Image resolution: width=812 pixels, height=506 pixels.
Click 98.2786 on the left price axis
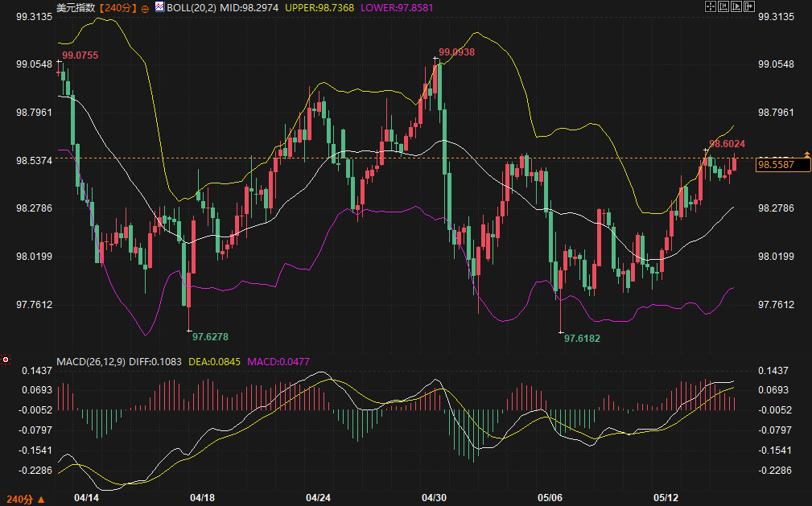coord(34,208)
